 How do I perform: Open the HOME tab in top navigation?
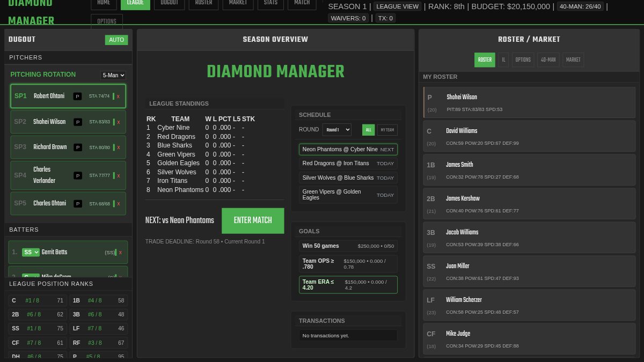(104, 3)
